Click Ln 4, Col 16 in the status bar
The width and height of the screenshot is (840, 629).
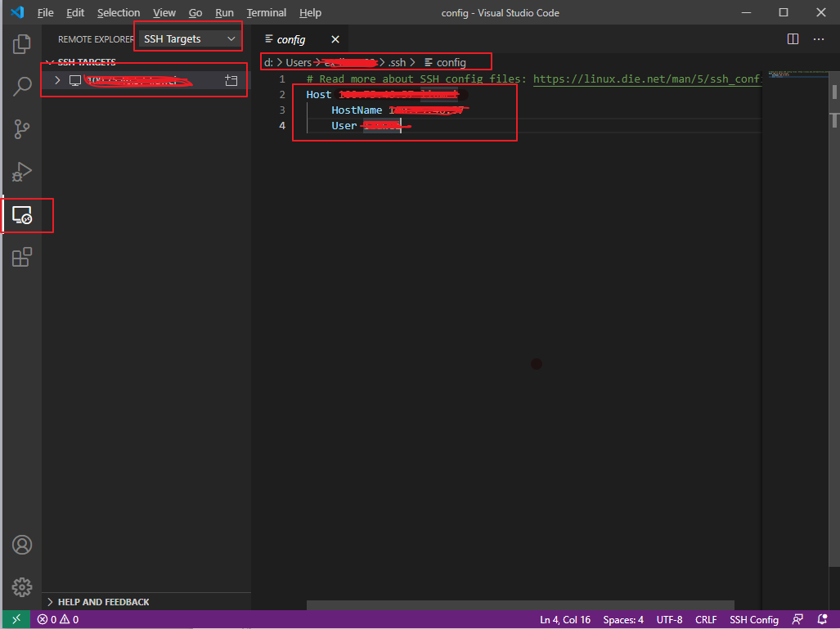[564, 619]
